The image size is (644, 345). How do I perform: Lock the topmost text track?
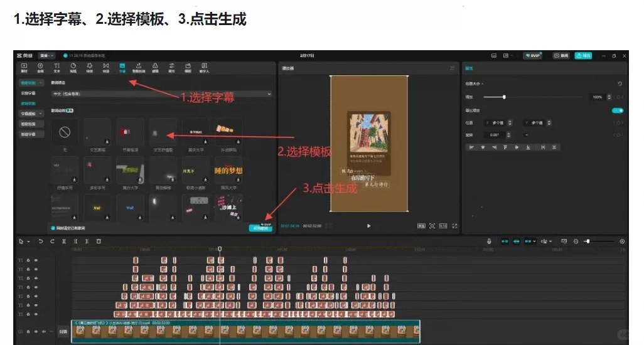28,260
